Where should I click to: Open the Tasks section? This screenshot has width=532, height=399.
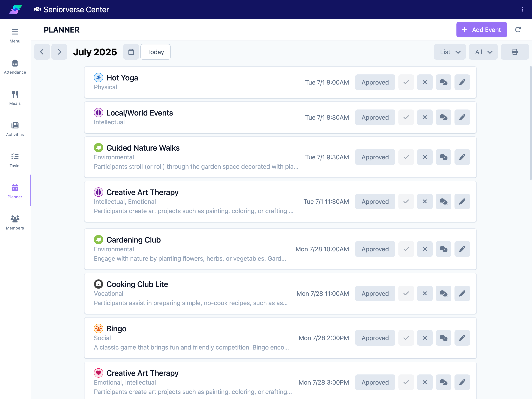(15, 160)
